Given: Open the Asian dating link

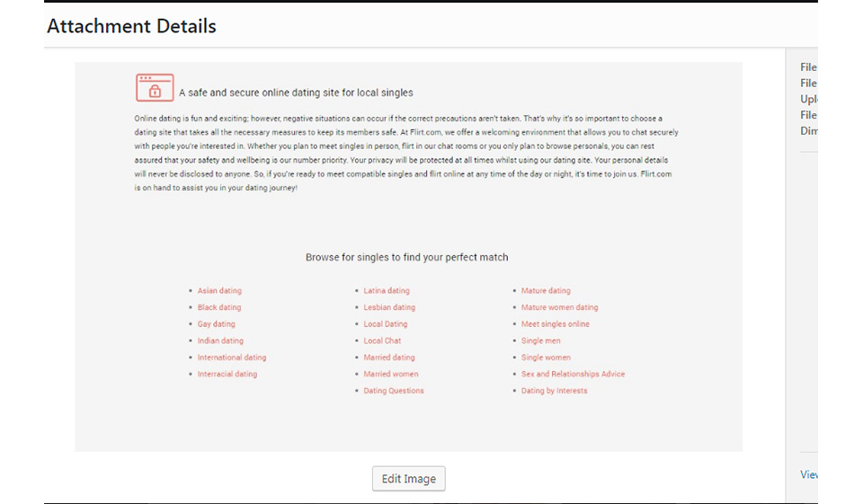Looking at the screenshot, I should click(x=219, y=291).
